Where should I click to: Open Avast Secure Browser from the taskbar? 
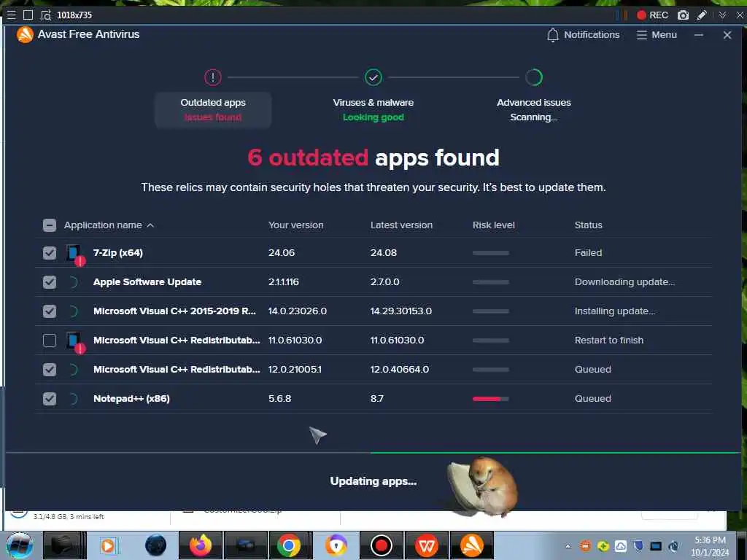pos(336,545)
